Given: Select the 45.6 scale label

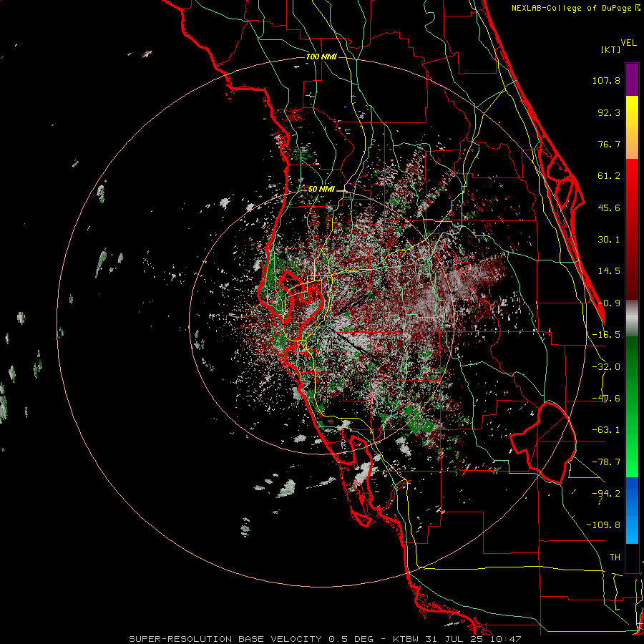Looking at the screenshot, I should (609, 208).
